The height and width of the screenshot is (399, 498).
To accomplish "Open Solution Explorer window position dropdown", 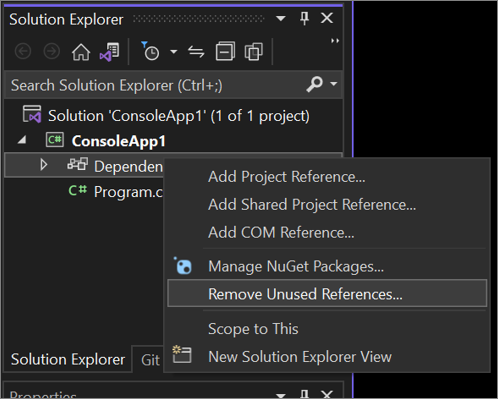I will 281,18.
